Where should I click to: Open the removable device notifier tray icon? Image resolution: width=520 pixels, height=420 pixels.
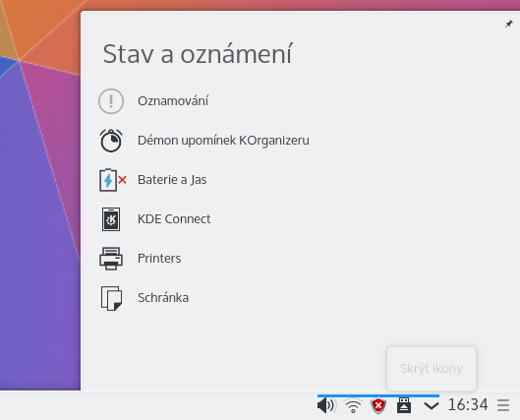click(404, 405)
